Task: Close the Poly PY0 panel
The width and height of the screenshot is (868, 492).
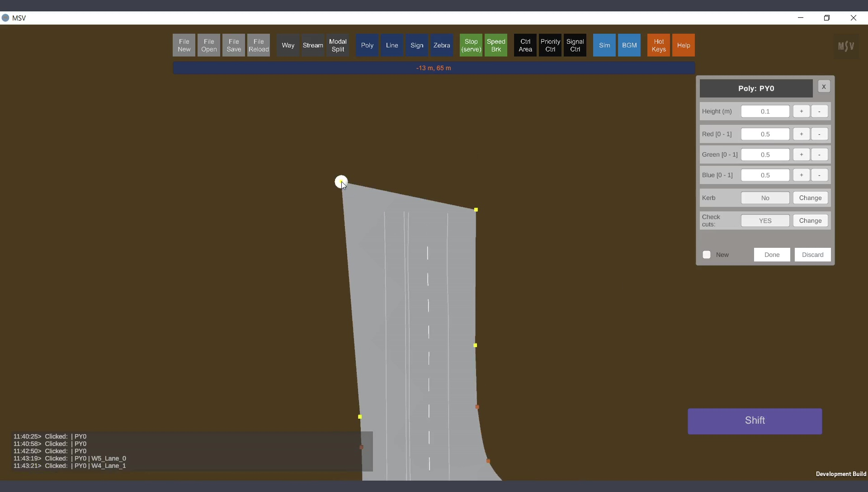Action: point(824,87)
